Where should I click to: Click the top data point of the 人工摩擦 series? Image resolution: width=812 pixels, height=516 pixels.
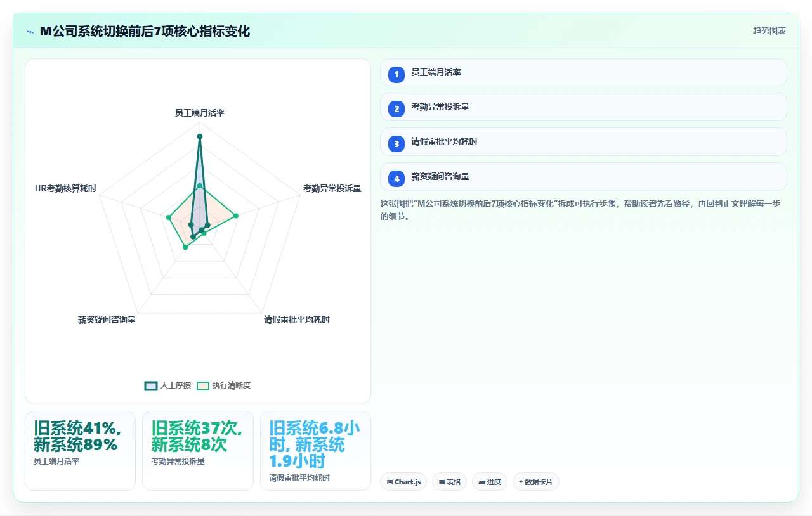(x=200, y=136)
